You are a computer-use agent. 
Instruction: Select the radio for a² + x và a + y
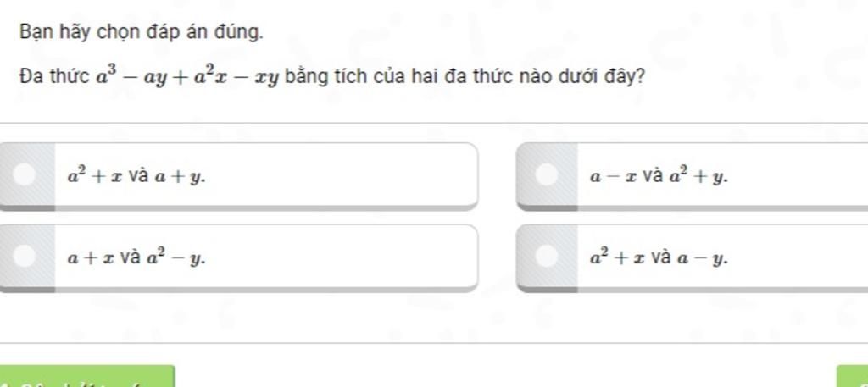click(25, 174)
